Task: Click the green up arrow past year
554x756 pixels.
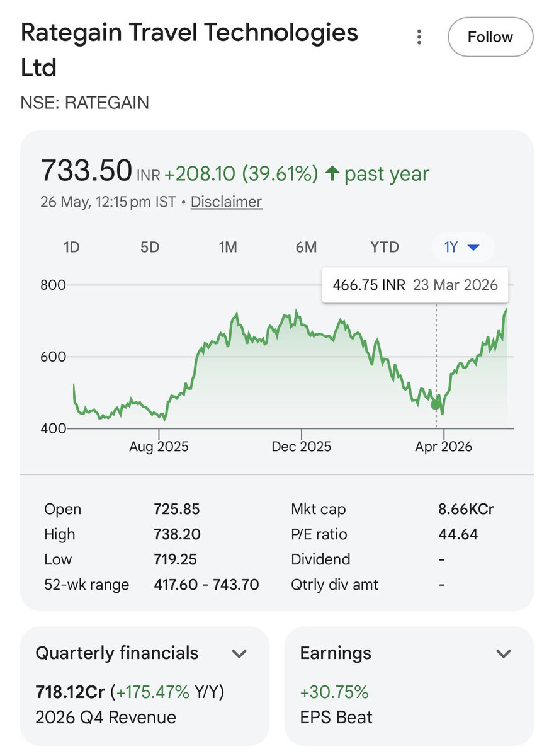Action: pos(332,174)
